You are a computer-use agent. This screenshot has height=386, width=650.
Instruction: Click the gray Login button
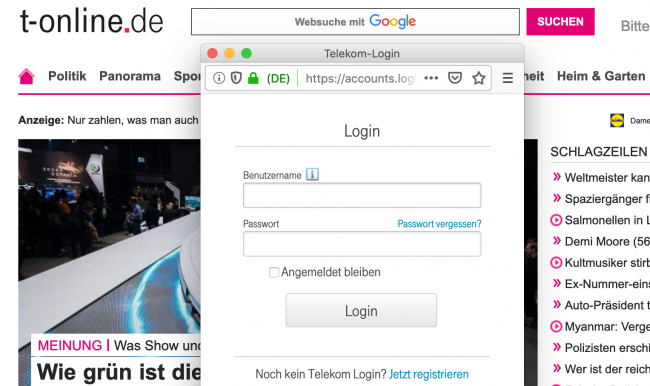click(361, 310)
